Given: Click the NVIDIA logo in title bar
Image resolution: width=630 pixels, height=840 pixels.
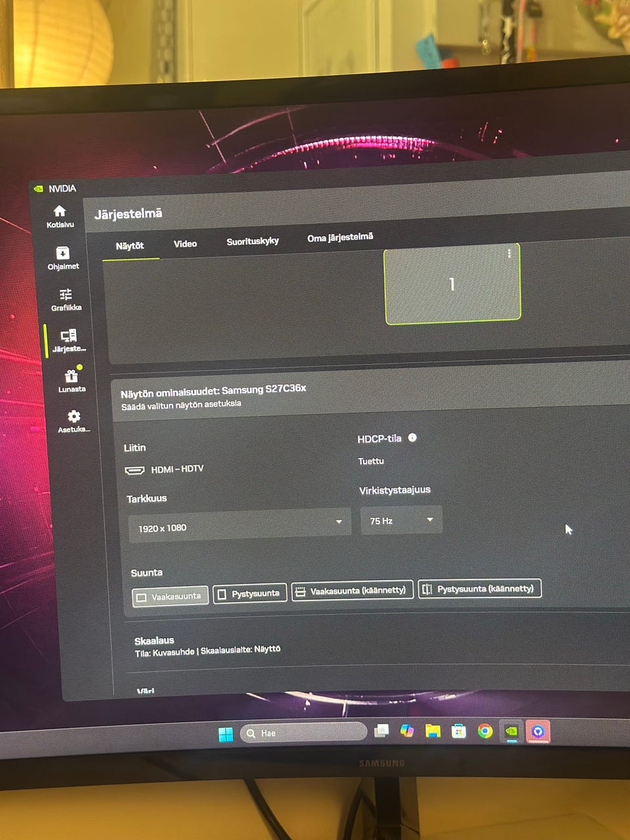Looking at the screenshot, I should tap(38, 189).
